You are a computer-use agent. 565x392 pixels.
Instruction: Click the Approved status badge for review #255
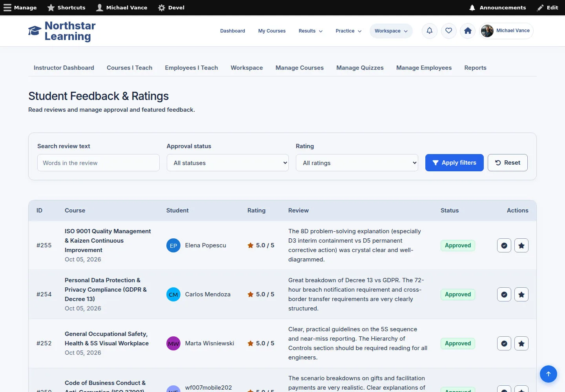458,245
